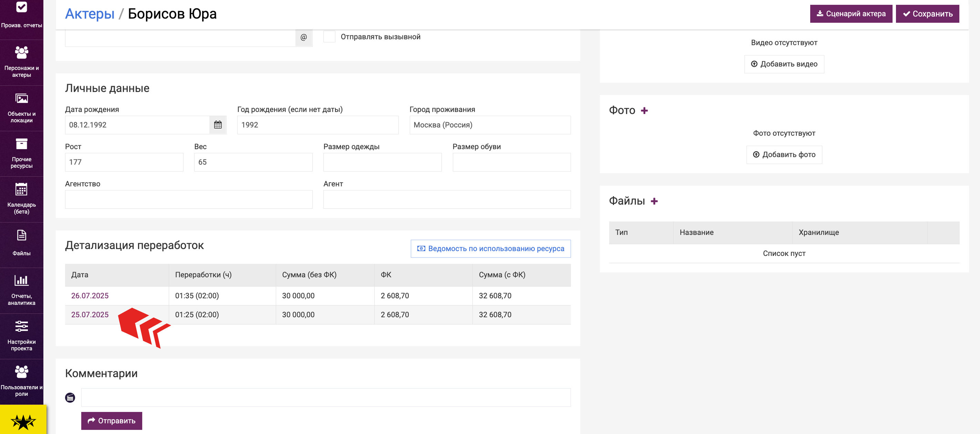Image resolution: width=980 pixels, height=434 pixels.
Task: Focus the Дата рождения field
Action: point(137,125)
